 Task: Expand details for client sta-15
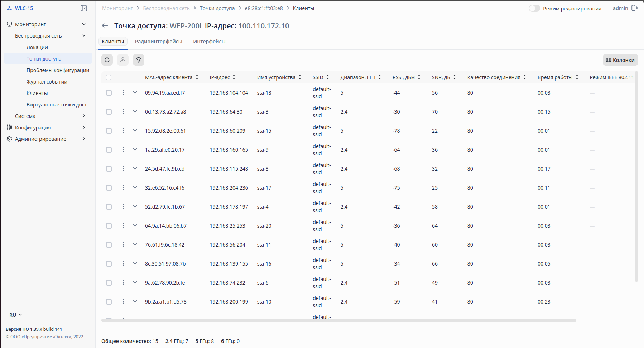135,130
